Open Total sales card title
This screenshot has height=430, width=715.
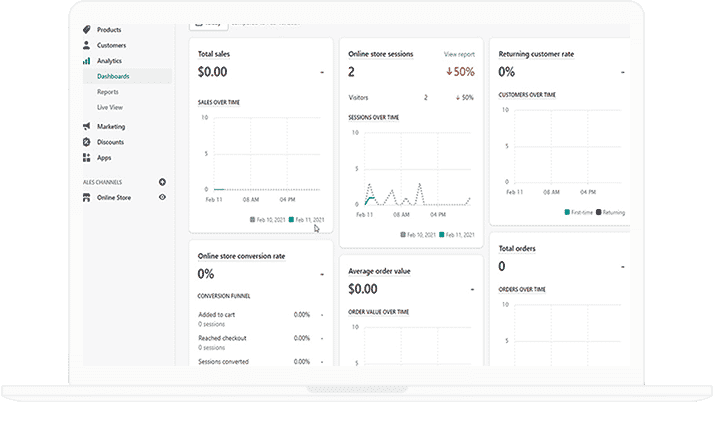tap(214, 54)
